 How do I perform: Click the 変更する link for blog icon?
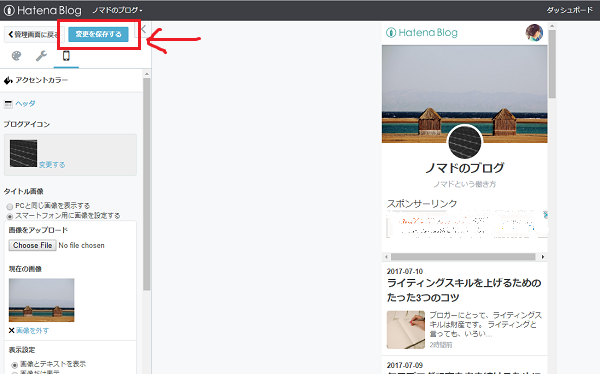click(x=52, y=165)
